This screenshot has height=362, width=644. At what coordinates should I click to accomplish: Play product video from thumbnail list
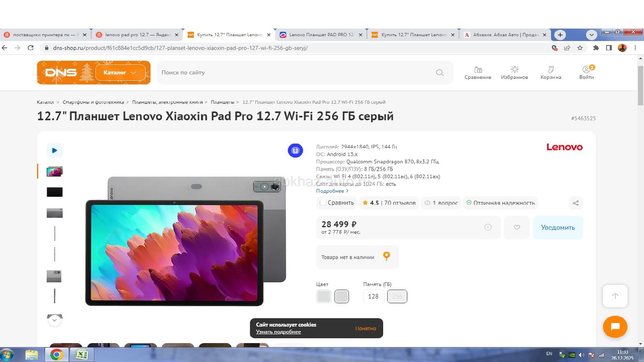(55, 150)
